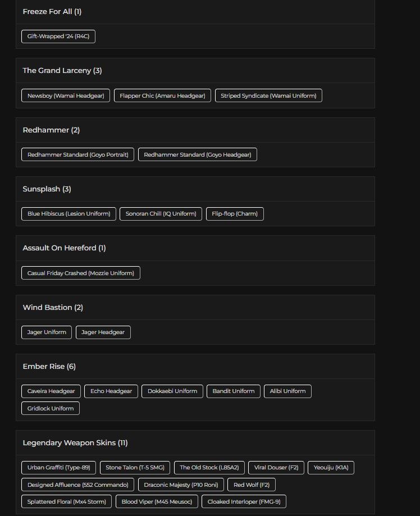Select Redhammer Standard (Goyo Portrait) tag

(77, 154)
